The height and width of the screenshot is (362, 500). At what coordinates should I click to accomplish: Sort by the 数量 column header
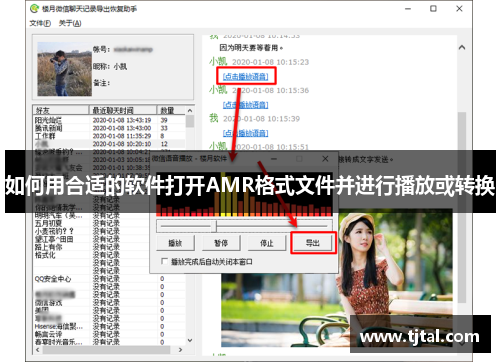click(171, 110)
